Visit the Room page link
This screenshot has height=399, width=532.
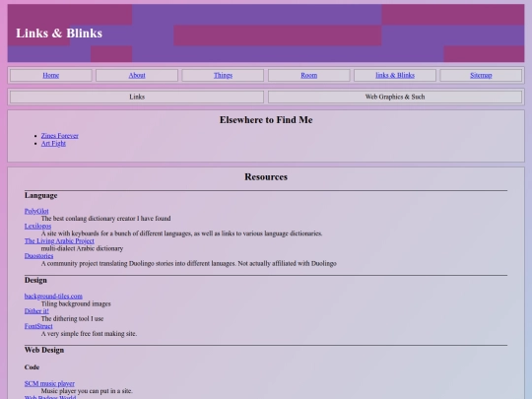pos(308,75)
